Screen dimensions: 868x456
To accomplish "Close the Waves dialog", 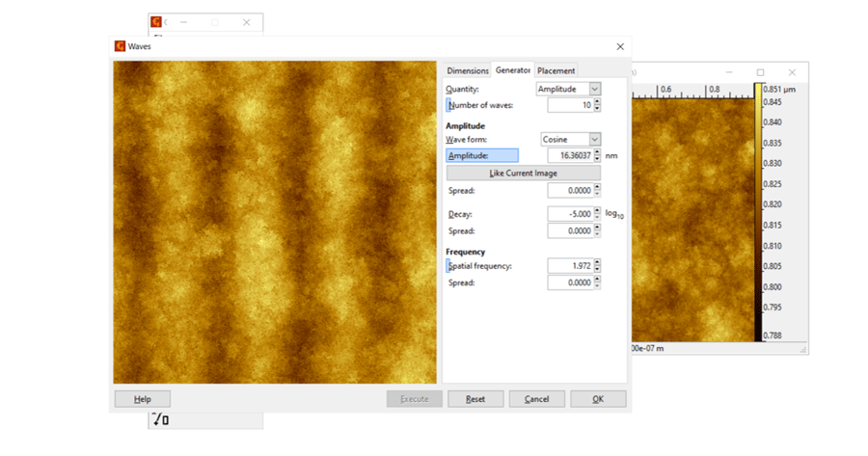I will 620,46.
